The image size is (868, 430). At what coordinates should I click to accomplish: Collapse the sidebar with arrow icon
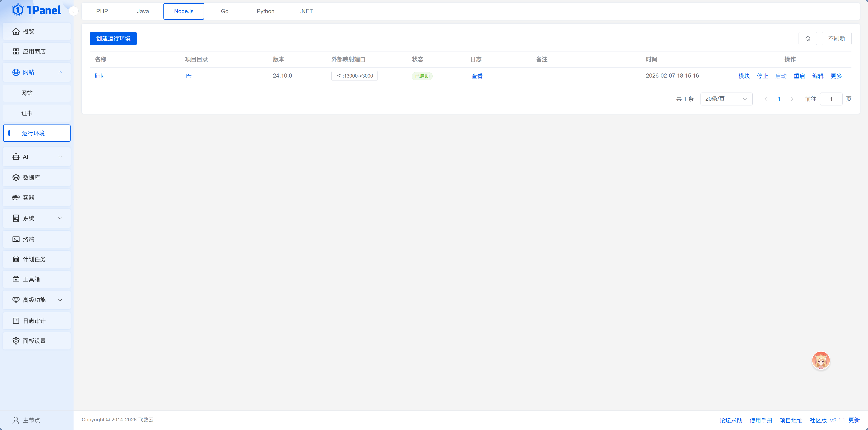pos(73,11)
